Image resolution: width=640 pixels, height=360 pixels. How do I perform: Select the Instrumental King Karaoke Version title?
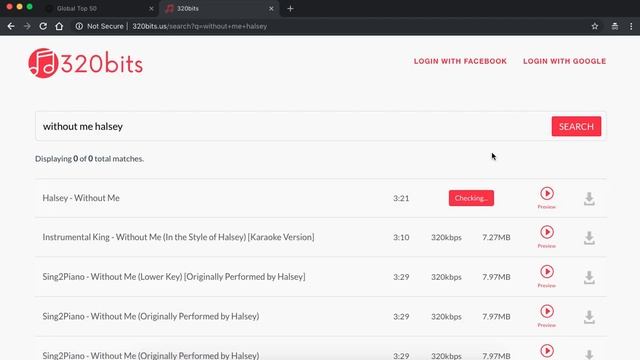point(178,237)
